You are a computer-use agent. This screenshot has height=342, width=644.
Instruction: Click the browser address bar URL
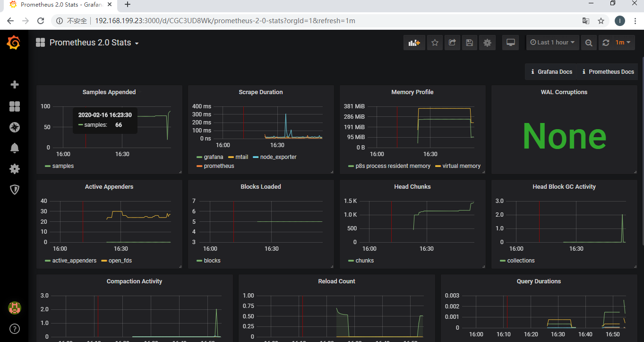(x=225, y=21)
